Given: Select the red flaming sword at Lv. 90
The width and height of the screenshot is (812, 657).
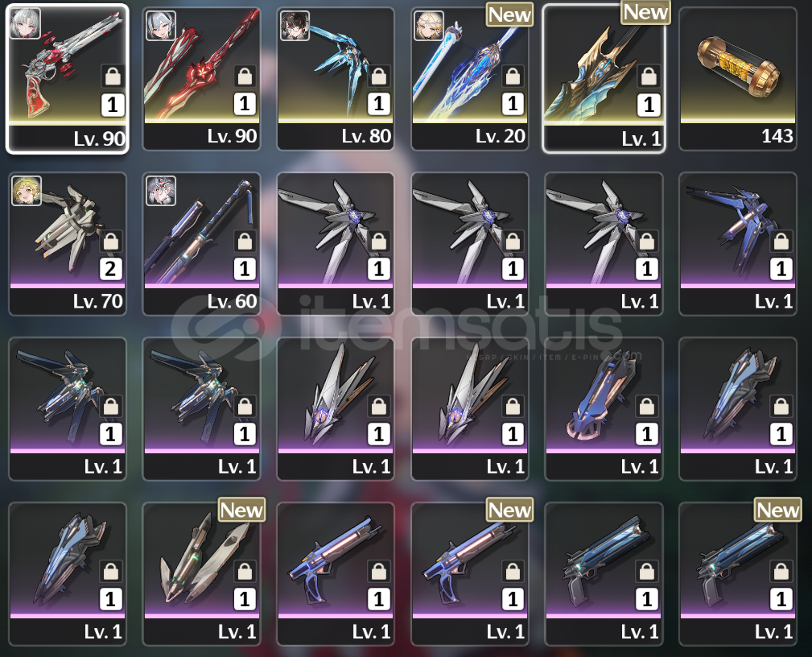Looking at the screenshot, I should click(201, 79).
